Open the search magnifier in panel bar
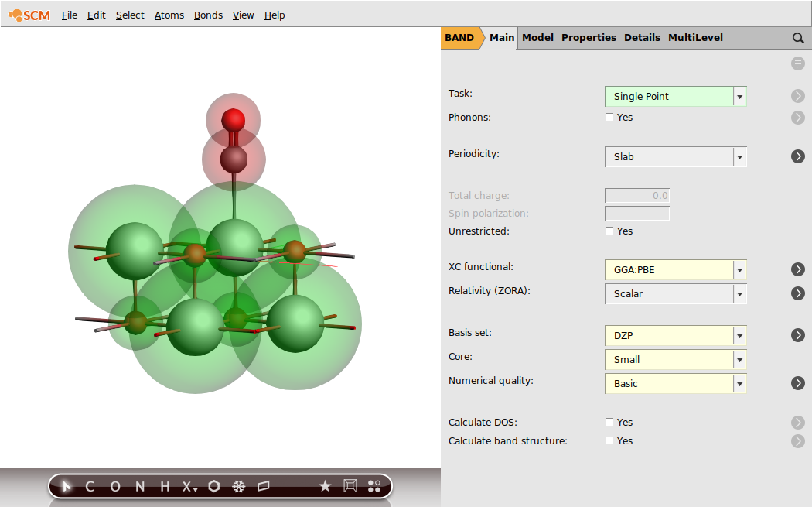The image size is (812, 507). (798, 38)
